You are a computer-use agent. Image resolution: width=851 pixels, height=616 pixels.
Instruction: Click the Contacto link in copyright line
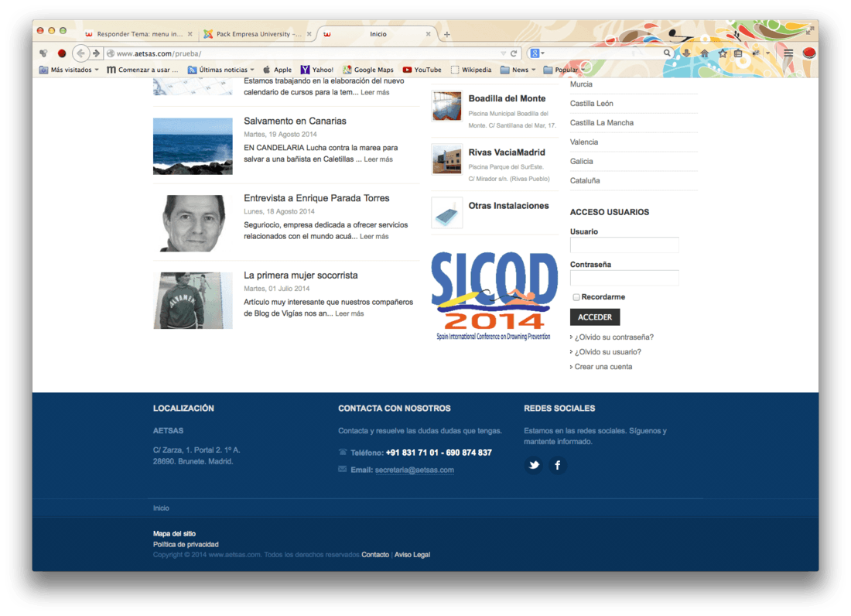click(x=375, y=555)
